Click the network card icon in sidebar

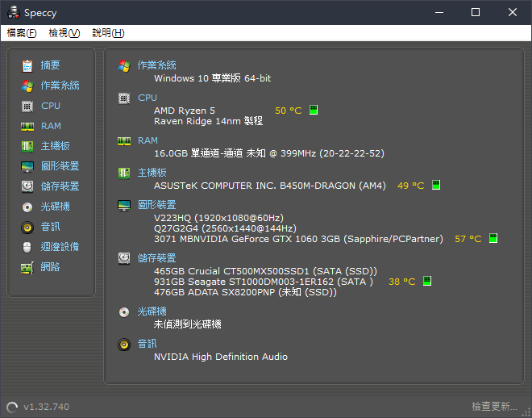pyautogui.click(x=27, y=268)
